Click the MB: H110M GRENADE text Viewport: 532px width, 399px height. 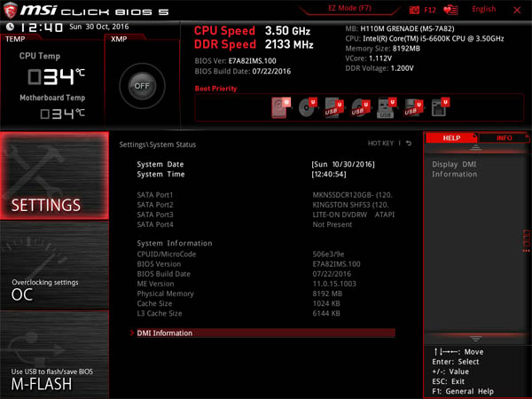[x=400, y=28]
